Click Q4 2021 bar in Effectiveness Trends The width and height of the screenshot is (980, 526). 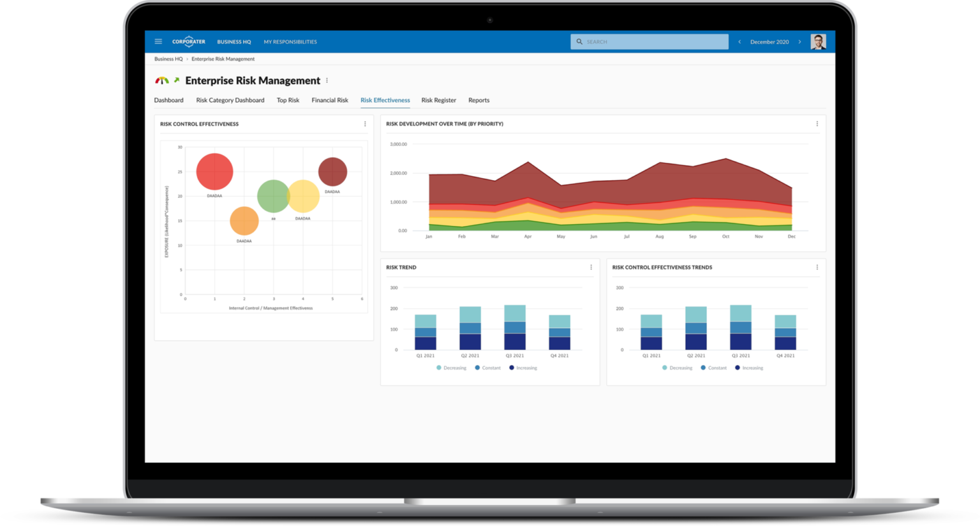(785, 333)
